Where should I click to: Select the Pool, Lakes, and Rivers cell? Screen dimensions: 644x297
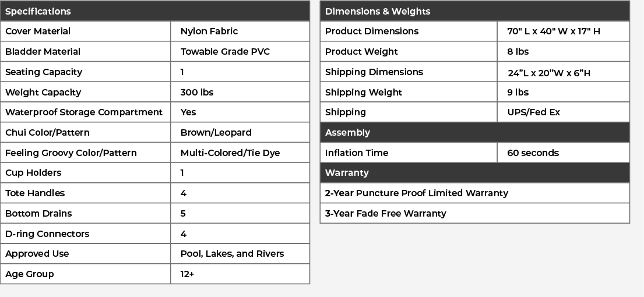[x=233, y=253]
